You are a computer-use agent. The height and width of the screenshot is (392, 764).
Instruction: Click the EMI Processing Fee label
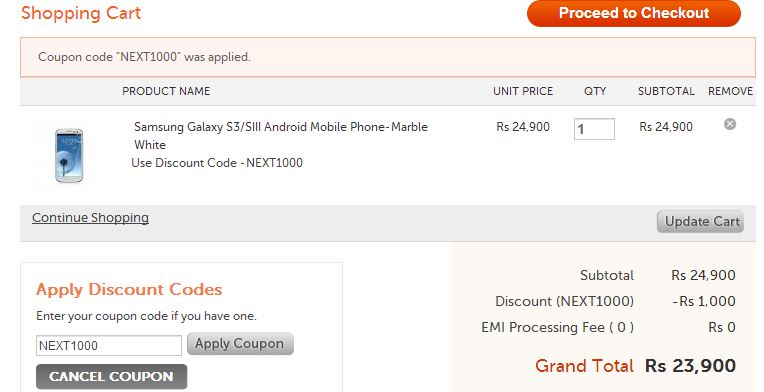click(x=557, y=327)
